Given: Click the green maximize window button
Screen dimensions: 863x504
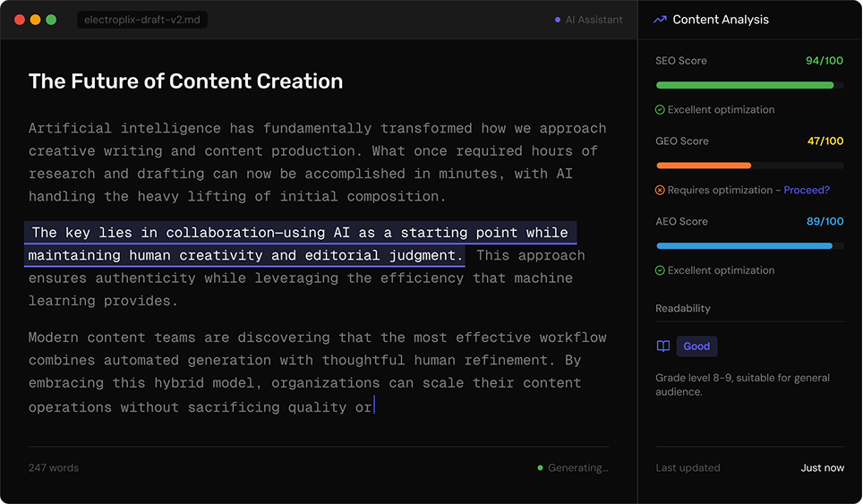Looking at the screenshot, I should click(51, 20).
